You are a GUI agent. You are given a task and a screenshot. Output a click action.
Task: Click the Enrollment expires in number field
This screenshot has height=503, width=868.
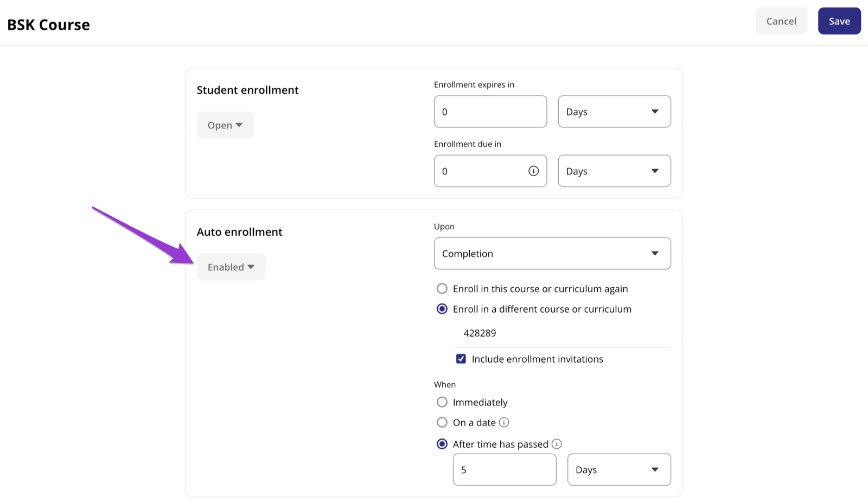(490, 112)
